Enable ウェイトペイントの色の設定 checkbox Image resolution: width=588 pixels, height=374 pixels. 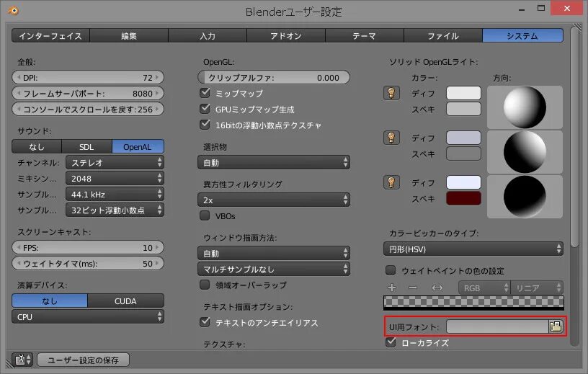pyautogui.click(x=391, y=270)
